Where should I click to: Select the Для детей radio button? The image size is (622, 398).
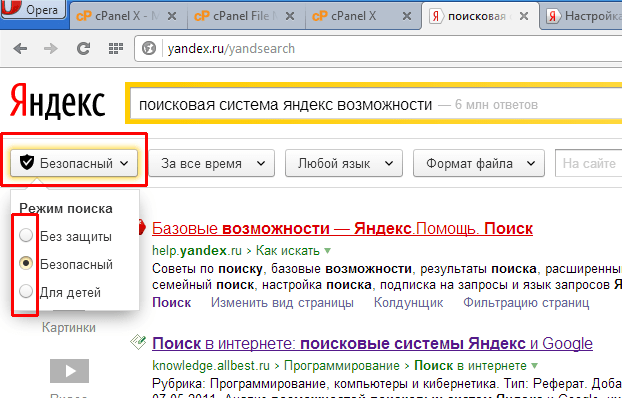[26, 291]
